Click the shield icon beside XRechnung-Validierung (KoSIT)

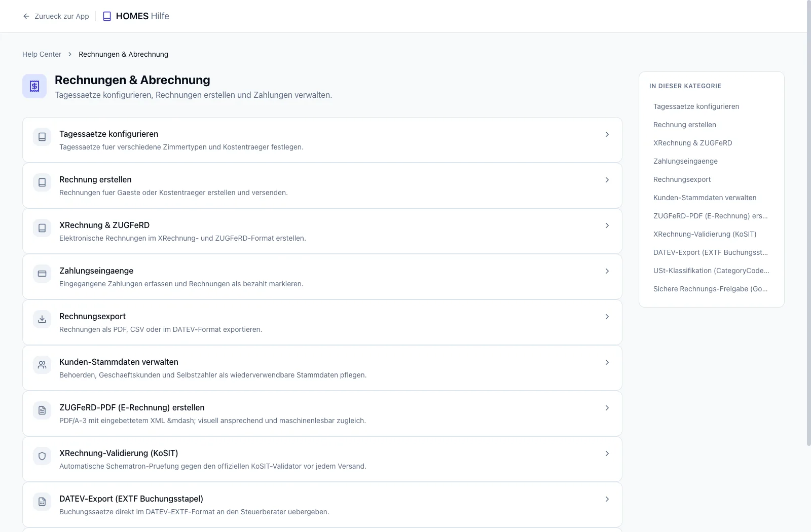42,456
